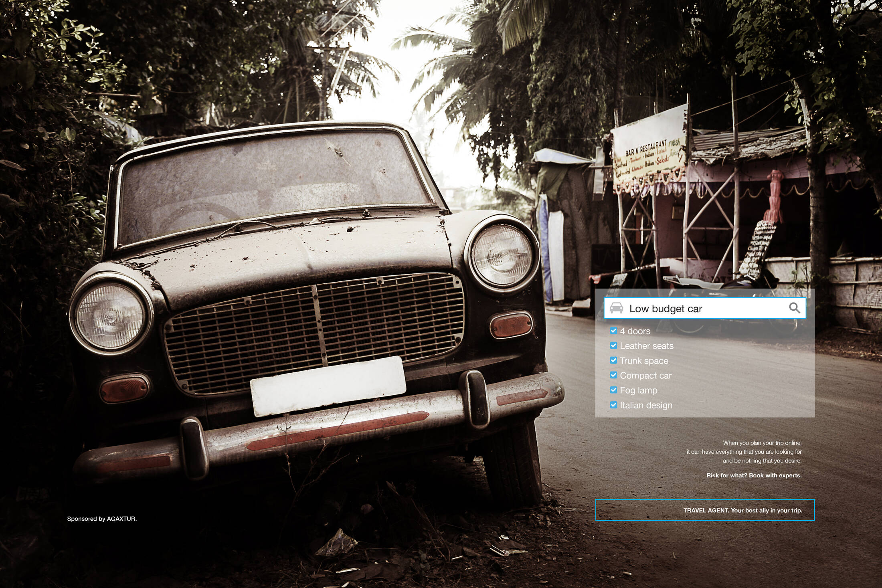Uncheck the Italian design checkbox

(613, 405)
